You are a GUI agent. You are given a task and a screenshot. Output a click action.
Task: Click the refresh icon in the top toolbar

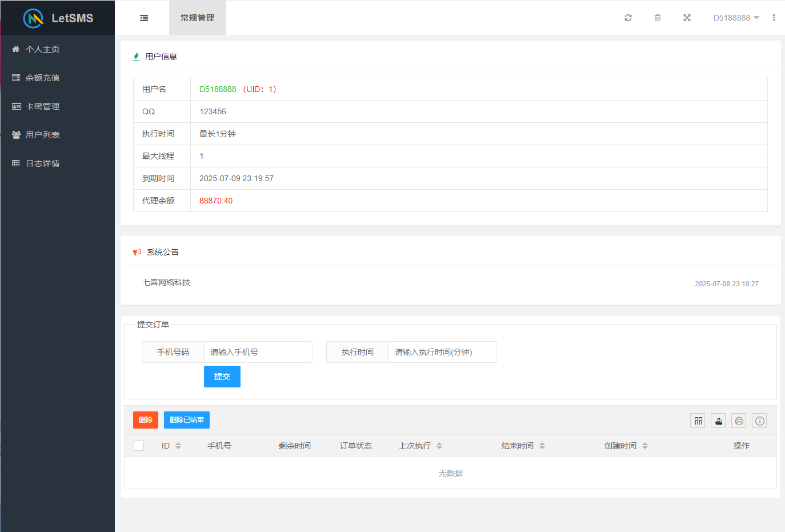628,18
